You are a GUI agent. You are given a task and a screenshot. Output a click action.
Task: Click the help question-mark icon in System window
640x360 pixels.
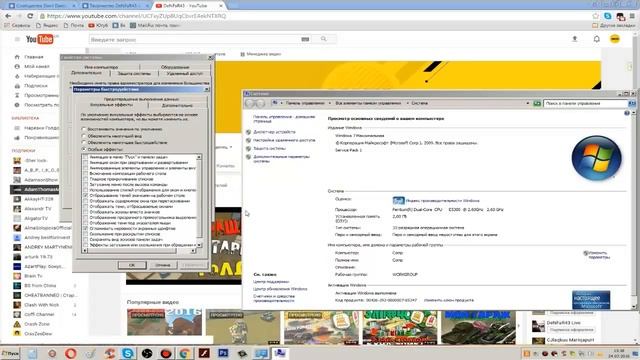[627, 113]
